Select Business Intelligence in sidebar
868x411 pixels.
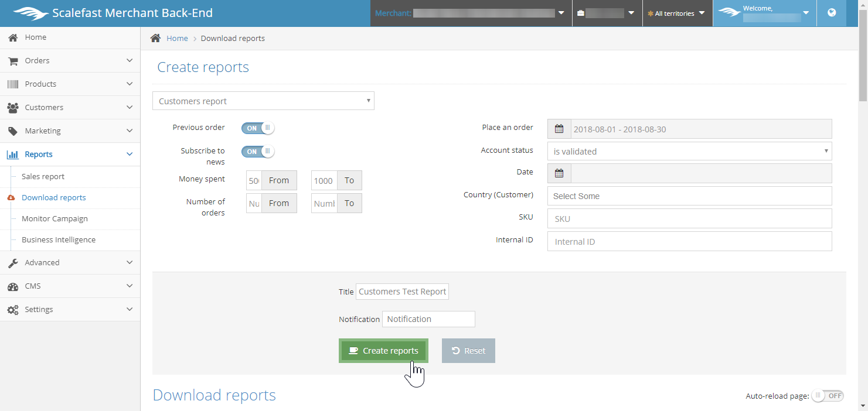[58, 239]
